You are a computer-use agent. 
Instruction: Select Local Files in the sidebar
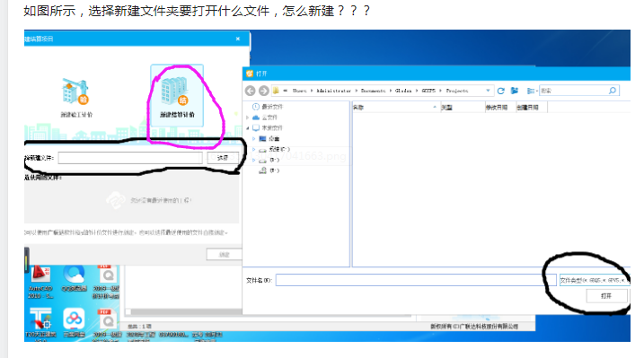pos(268,128)
